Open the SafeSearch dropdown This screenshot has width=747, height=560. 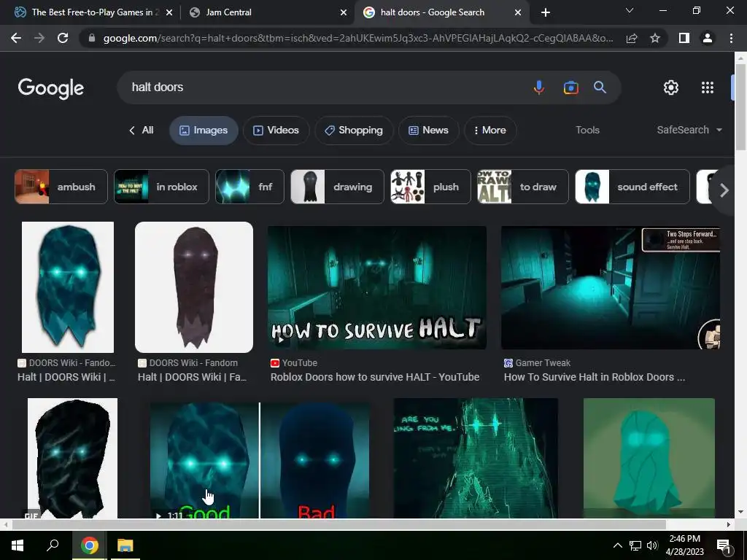[689, 130]
